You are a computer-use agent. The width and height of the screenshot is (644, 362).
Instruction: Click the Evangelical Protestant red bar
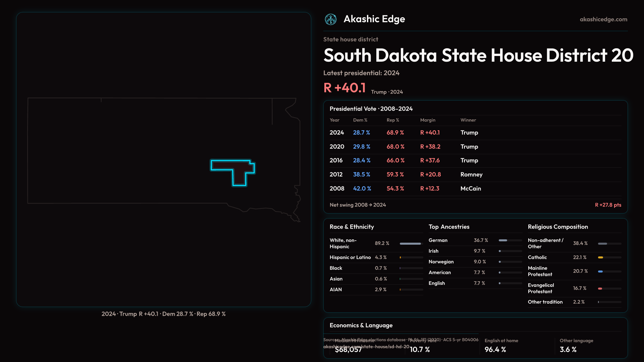[x=600, y=289]
